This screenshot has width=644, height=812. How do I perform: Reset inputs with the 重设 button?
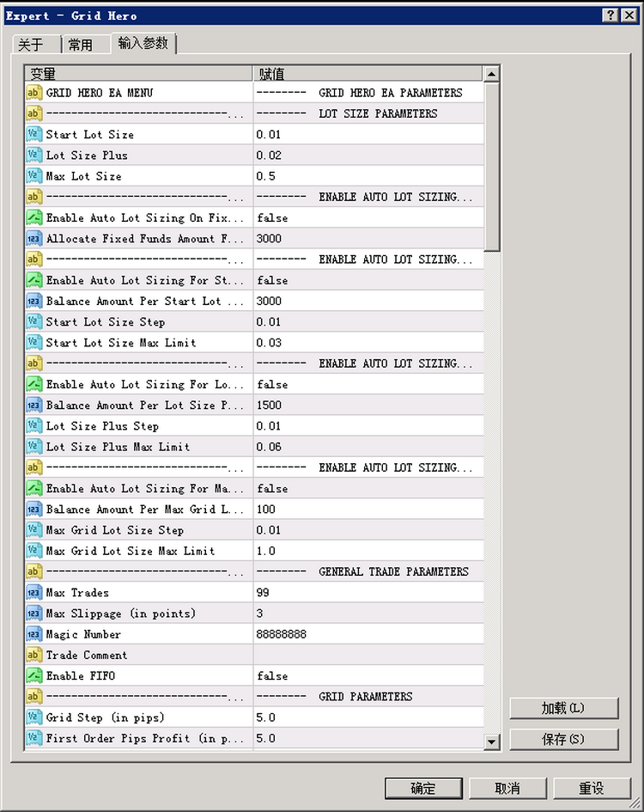click(x=592, y=788)
